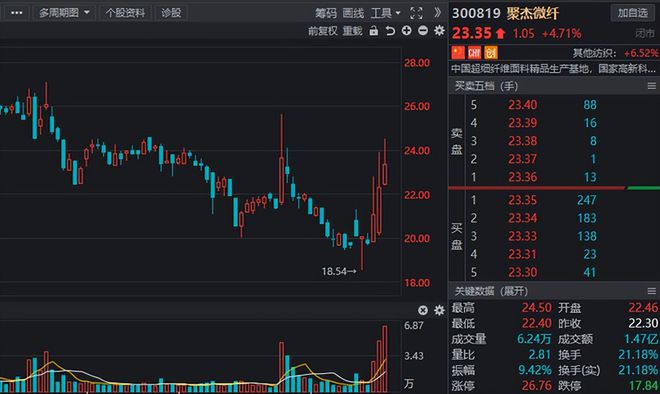Open 其他纺织 sector link
The height and width of the screenshot is (394, 660).
click(594, 53)
